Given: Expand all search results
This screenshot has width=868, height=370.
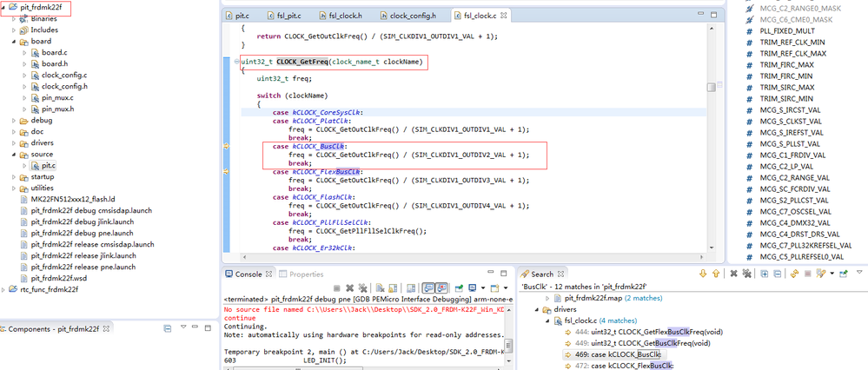Looking at the screenshot, I should click(765, 274).
